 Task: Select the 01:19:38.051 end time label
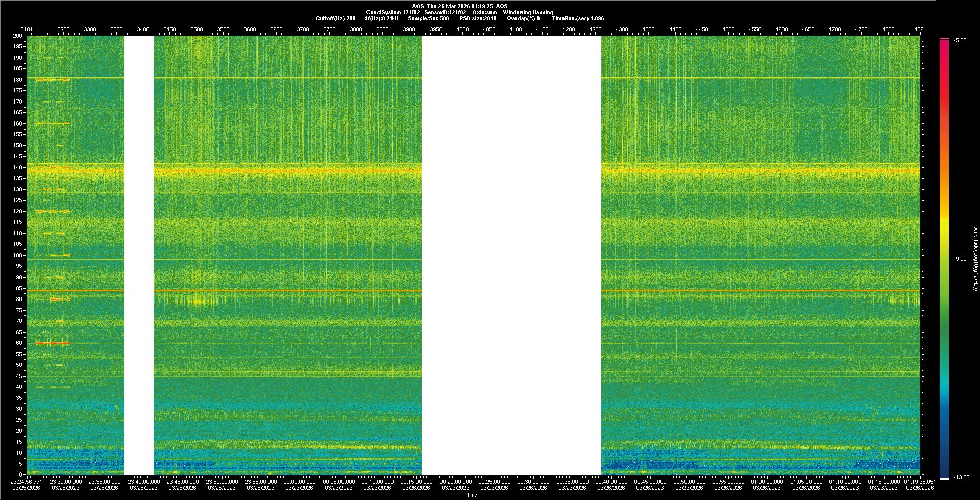(920, 482)
